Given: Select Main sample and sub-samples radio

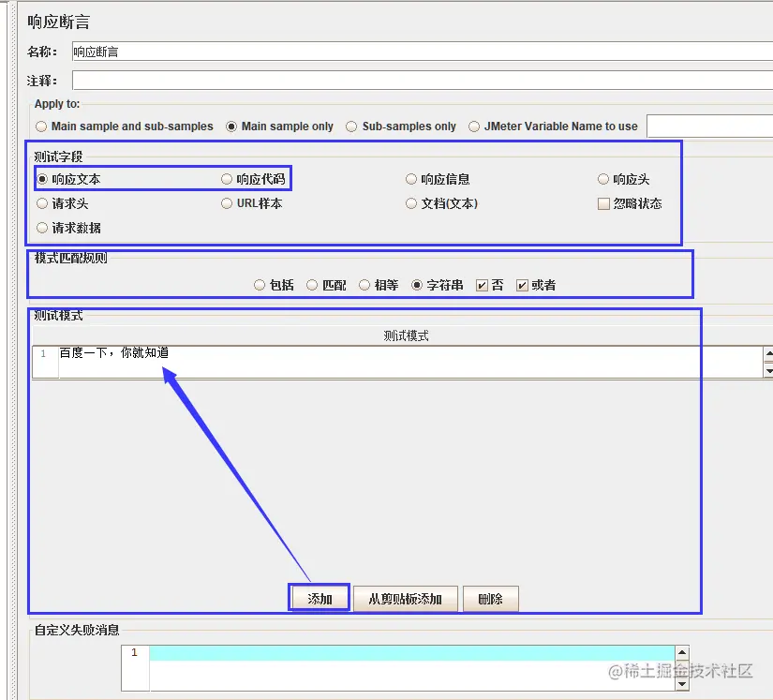Looking at the screenshot, I should pyautogui.click(x=41, y=127).
